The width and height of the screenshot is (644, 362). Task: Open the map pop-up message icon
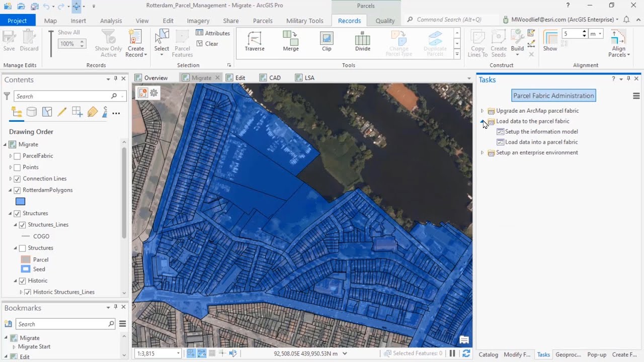tap(464, 340)
